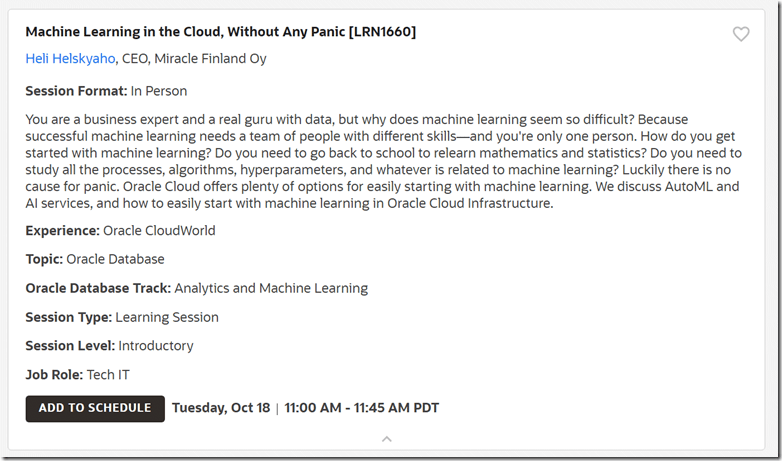
Task: Click the Topic label
Action: 44,260
